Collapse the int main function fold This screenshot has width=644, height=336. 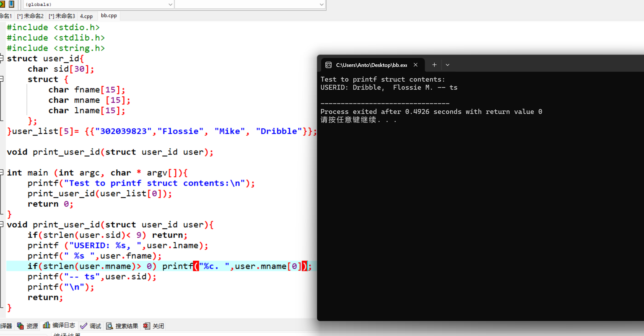pyautogui.click(x=1, y=172)
